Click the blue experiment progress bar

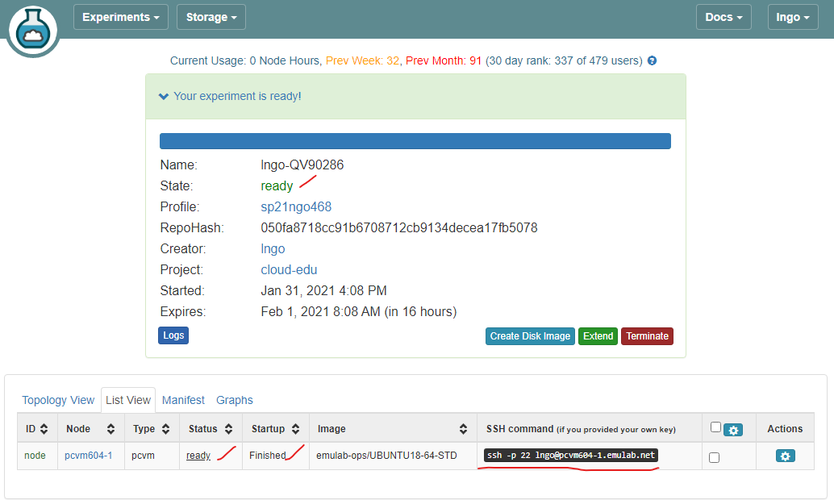tap(415, 140)
